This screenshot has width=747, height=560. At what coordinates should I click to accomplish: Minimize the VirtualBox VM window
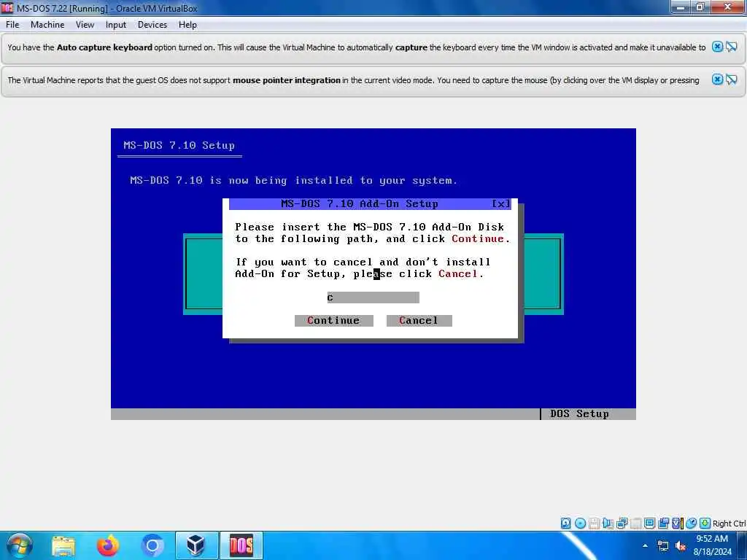tap(681, 7)
